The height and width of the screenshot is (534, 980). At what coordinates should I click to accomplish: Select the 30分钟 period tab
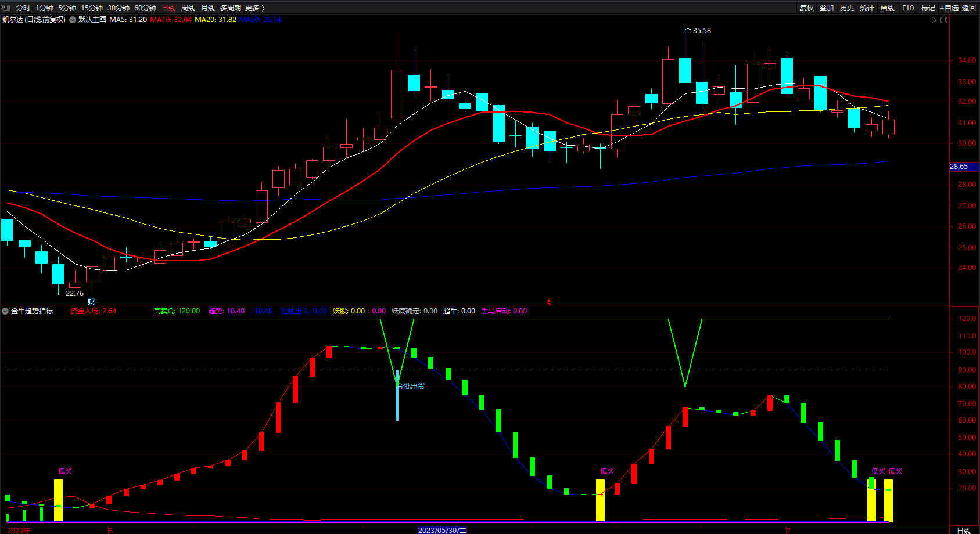click(x=119, y=8)
